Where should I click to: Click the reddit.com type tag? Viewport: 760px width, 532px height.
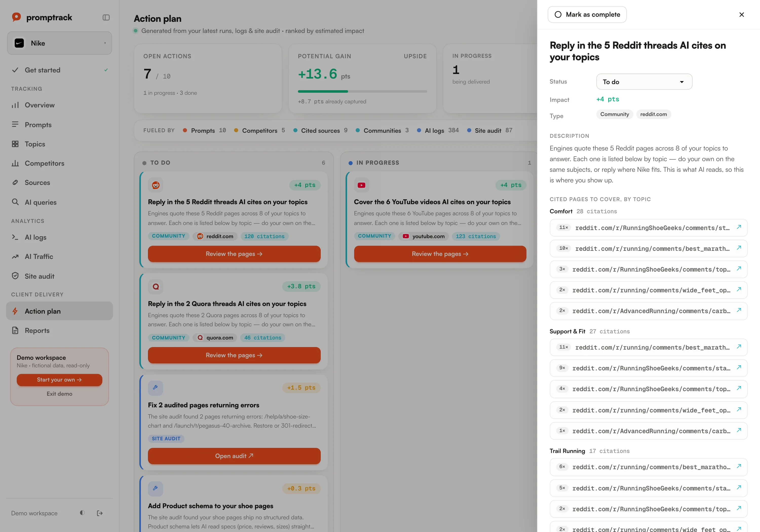tap(653, 114)
